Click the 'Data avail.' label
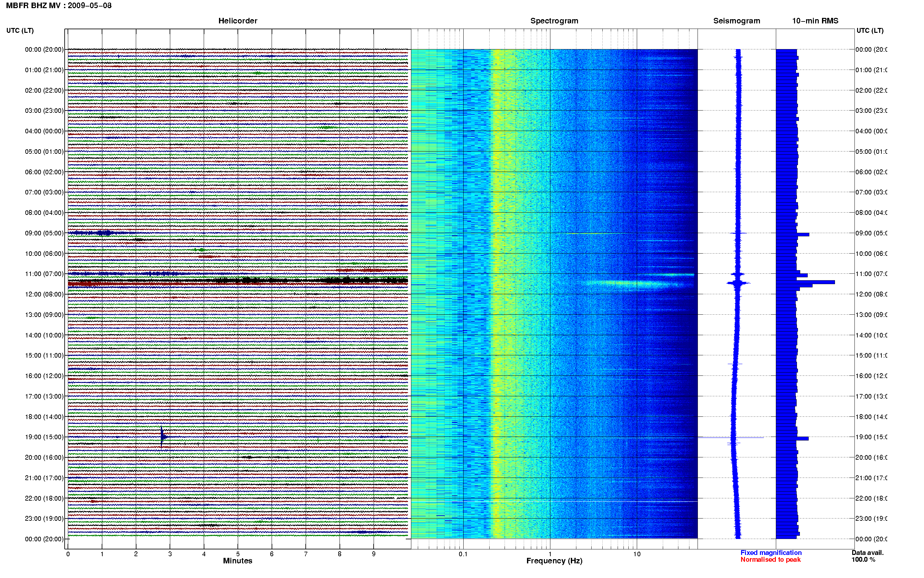 point(867,553)
